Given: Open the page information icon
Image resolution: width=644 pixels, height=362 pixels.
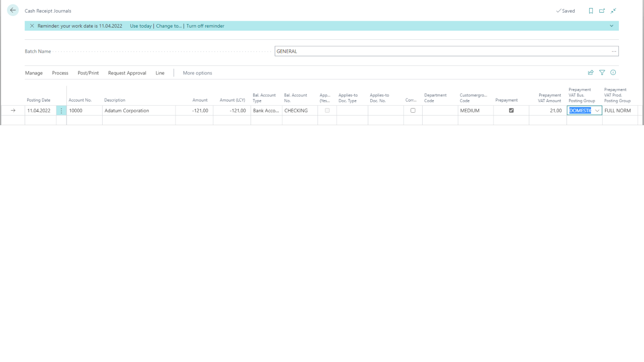Looking at the screenshot, I should click(x=613, y=72).
